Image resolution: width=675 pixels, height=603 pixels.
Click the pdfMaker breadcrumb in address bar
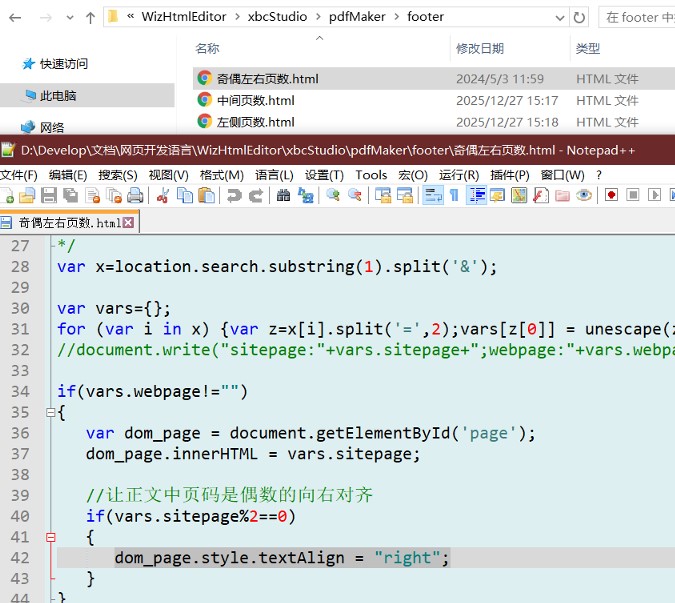tap(356, 16)
